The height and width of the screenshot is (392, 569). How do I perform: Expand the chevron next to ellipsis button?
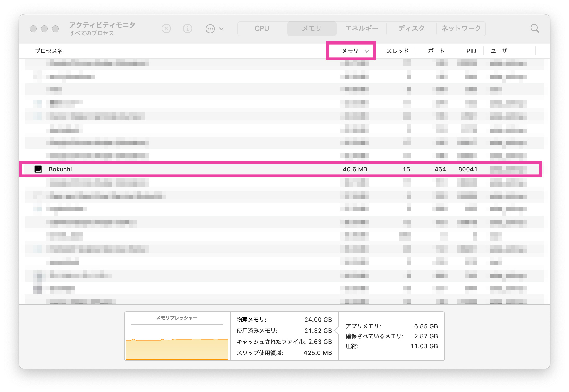[221, 29]
